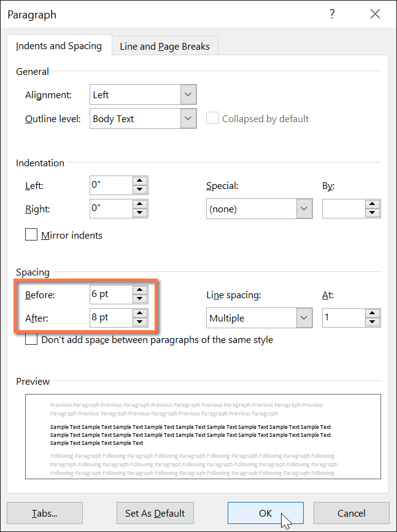Enable the Mirror indents checkbox

click(31, 235)
